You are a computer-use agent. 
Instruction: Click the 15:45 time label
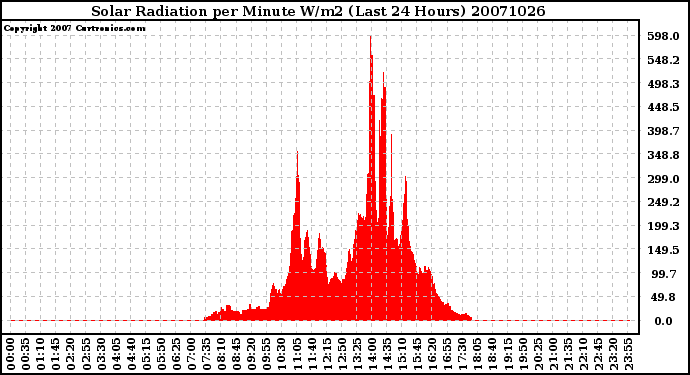click(x=417, y=354)
